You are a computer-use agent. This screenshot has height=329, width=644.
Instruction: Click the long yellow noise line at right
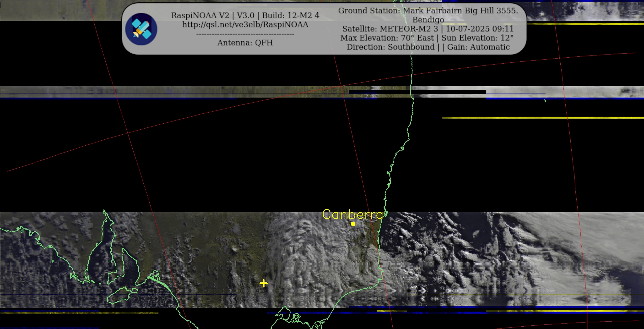pyautogui.click(x=542, y=117)
